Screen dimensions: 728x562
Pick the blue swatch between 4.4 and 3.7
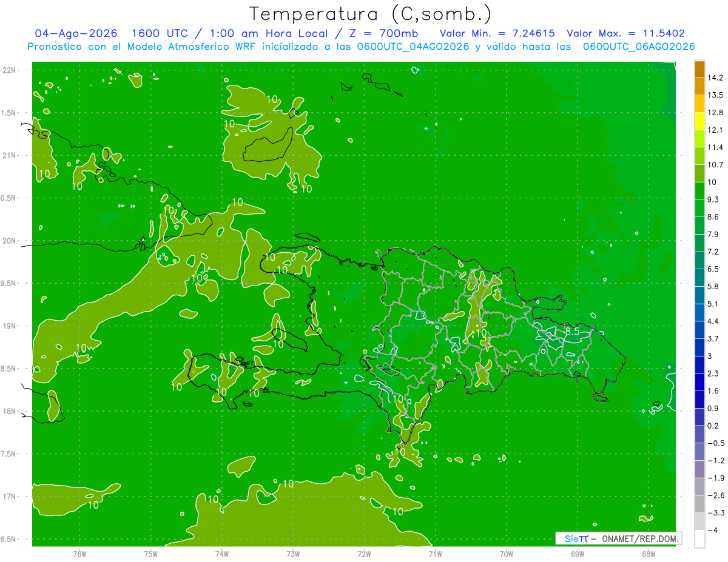[x=699, y=330]
